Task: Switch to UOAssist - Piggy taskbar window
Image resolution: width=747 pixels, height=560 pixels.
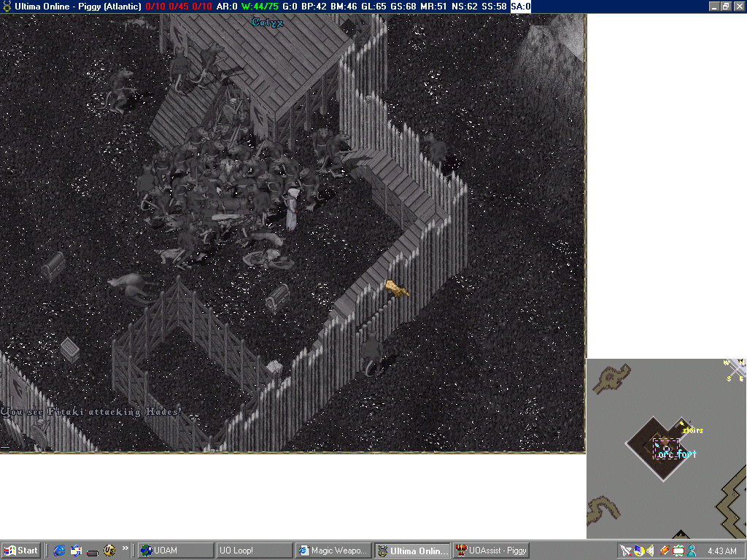Action: (x=491, y=551)
